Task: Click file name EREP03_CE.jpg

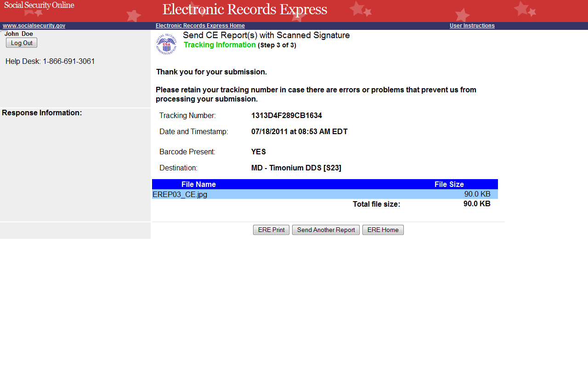Action: coord(180,194)
